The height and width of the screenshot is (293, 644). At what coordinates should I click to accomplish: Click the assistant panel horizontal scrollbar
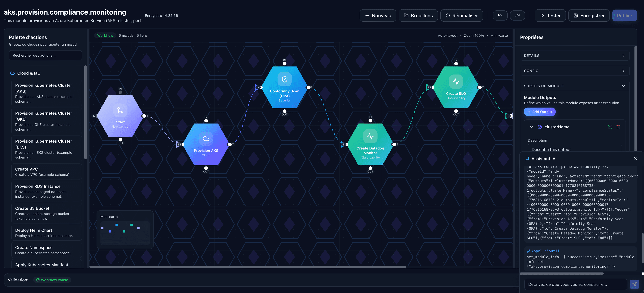pos(561,274)
